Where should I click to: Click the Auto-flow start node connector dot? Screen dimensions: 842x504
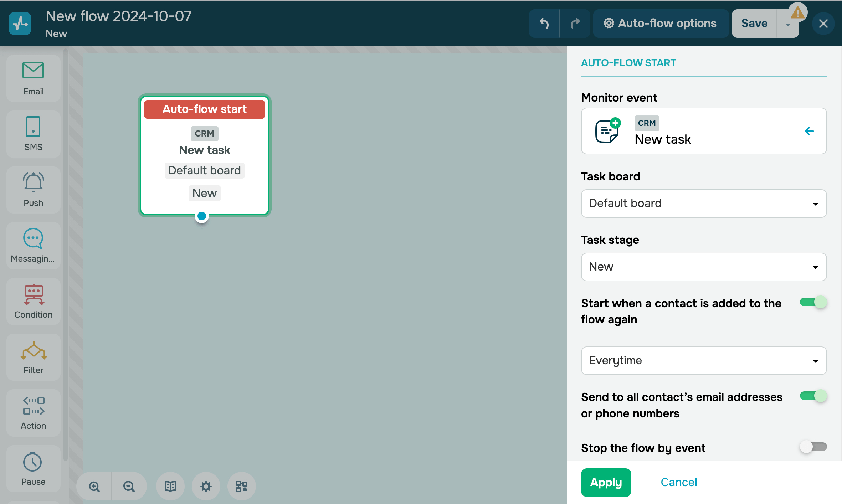[x=202, y=216]
